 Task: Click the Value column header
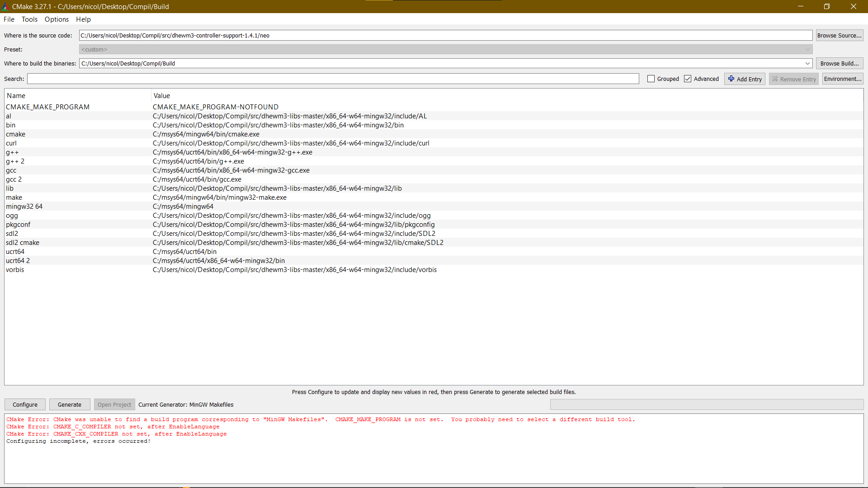pyautogui.click(x=162, y=96)
